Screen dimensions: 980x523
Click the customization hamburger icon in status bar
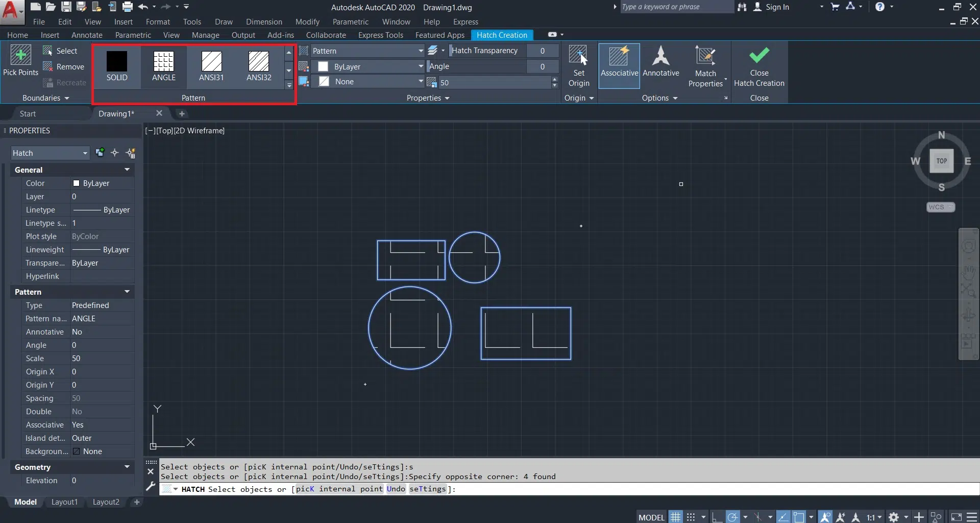(x=972, y=517)
